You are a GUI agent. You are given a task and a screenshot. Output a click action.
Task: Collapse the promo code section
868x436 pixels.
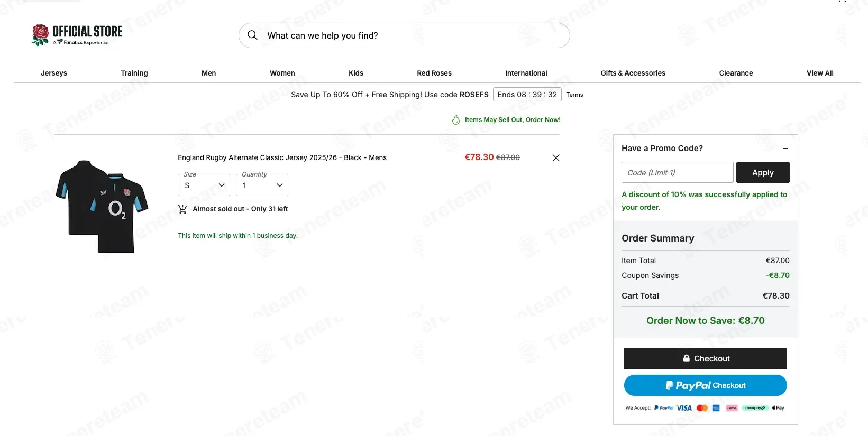coord(785,149)
